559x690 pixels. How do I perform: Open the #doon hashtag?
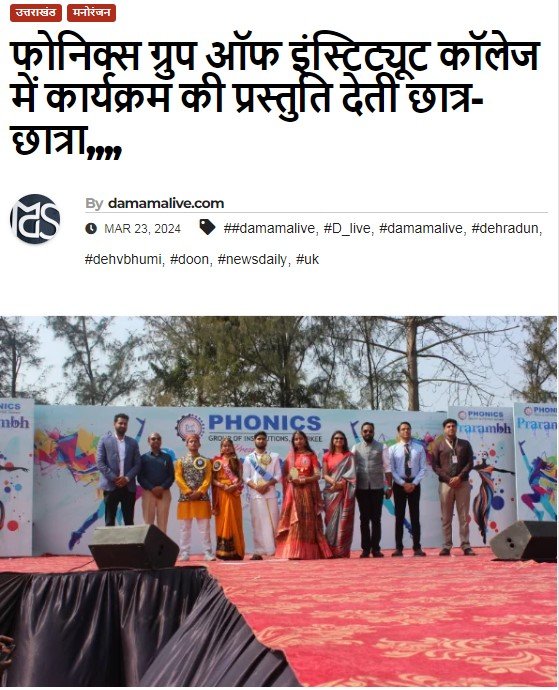pyautogui.click(x=189, y=259)
